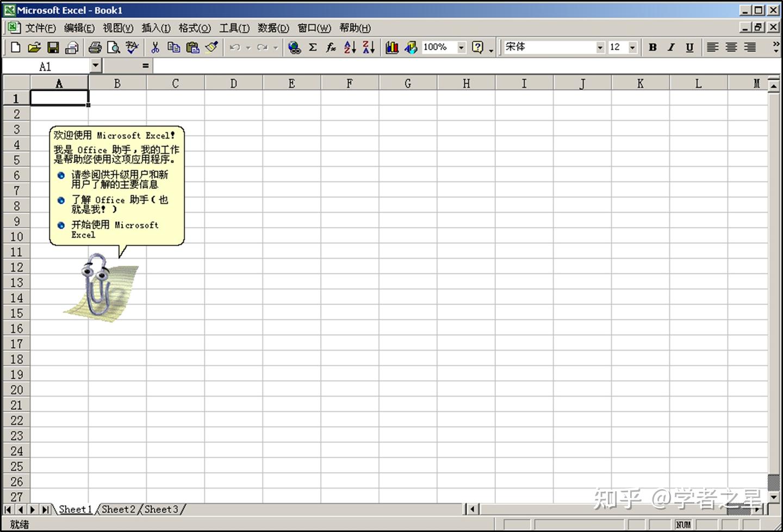Save the workbook using the Save icon
Viewport: 783px width, 532px height.
[53, 47]
